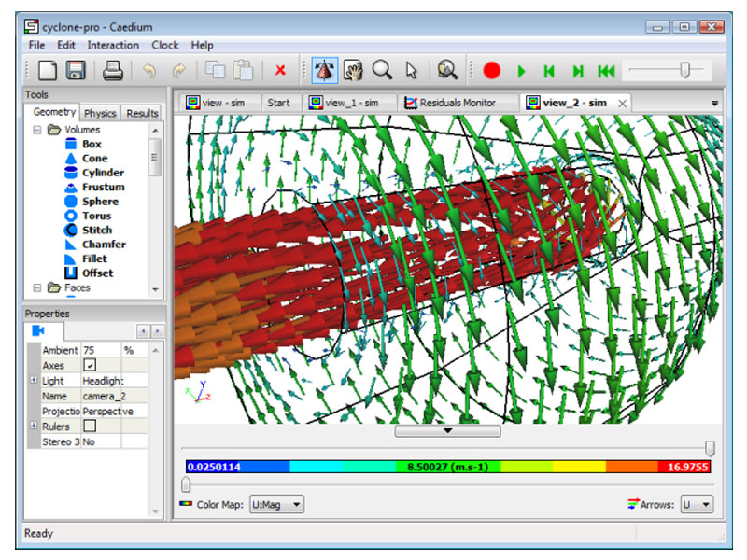Click the red Record simulation button
Viewport: 747px width, 560px height.
492,70
